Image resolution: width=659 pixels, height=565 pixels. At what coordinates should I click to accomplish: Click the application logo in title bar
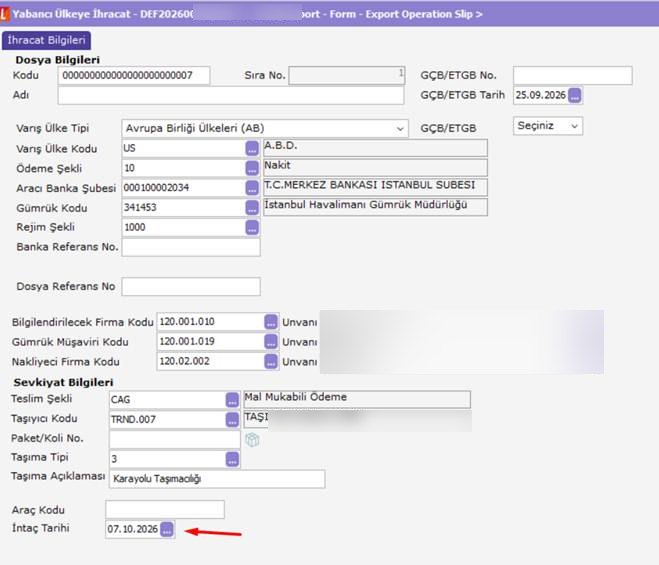pos(4,14)
